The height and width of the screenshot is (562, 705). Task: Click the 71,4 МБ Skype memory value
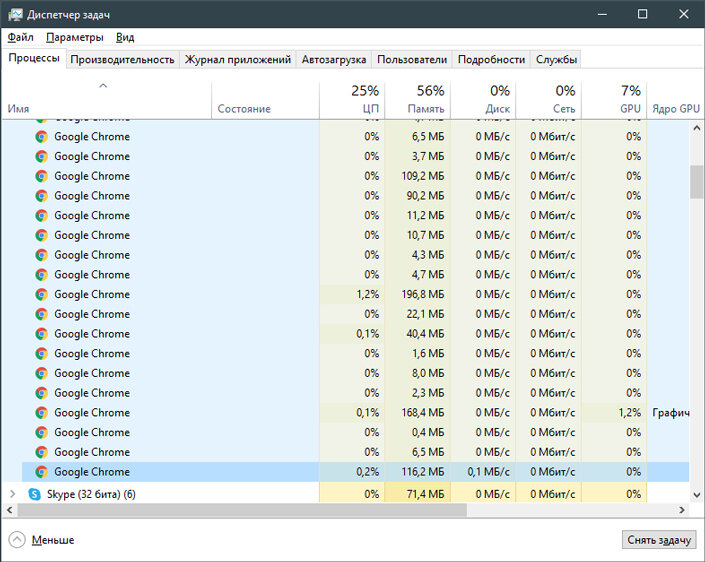(425, 494)
